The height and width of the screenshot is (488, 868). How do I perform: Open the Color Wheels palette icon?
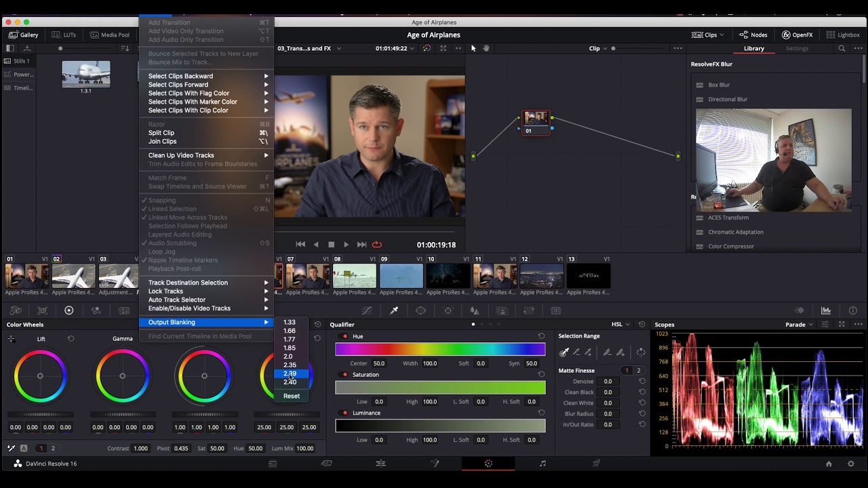(68, 310)
